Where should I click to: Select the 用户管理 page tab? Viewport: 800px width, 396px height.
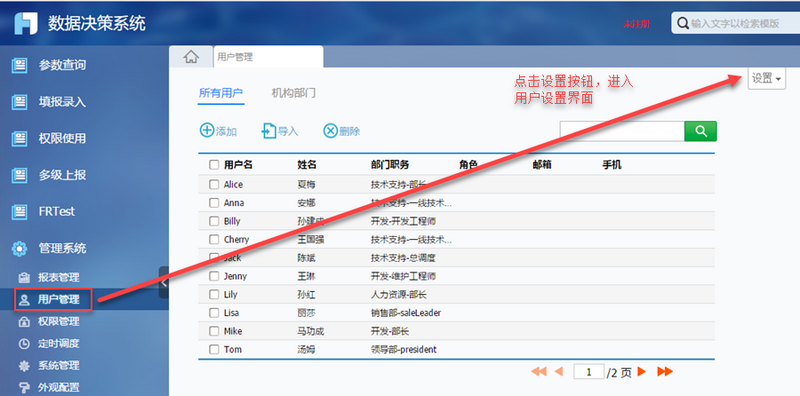click(x=268, y=57)
